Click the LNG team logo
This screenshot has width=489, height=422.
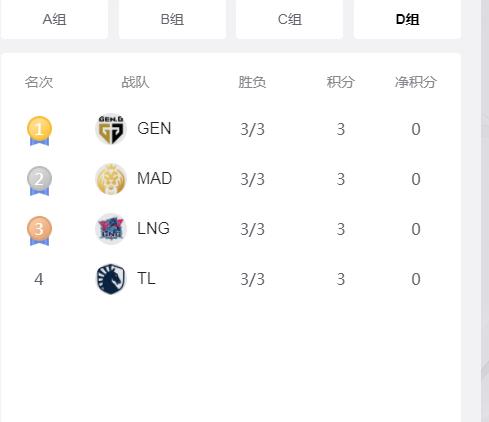click(111, 229)
